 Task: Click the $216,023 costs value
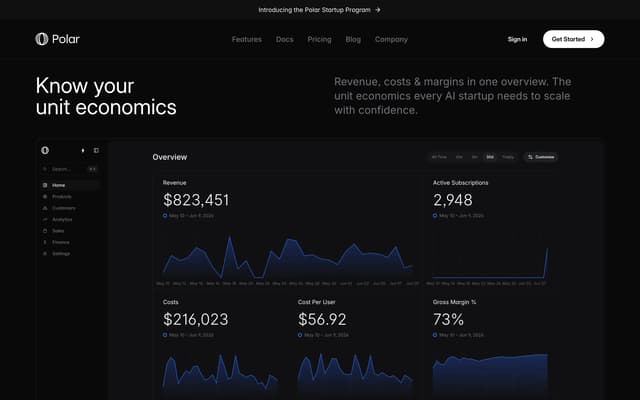click(x=196, y=319)
